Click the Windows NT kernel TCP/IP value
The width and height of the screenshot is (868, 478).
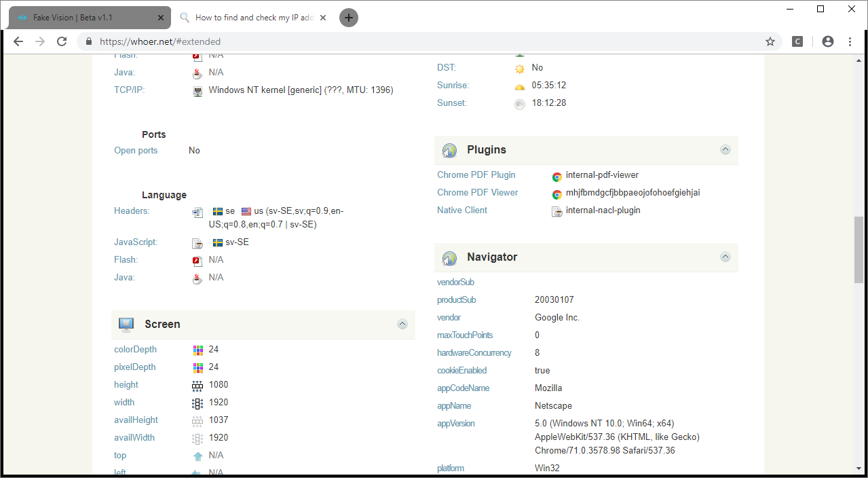click(301, 90)
